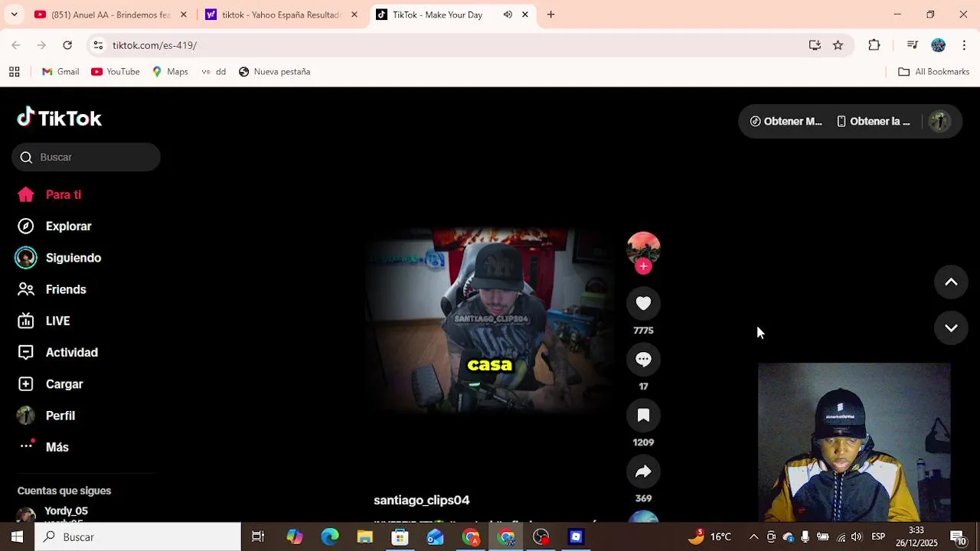Viewport: 980px width, 551px height.
Task: Click the Obtener la ... app button
Action: point(874,121)
